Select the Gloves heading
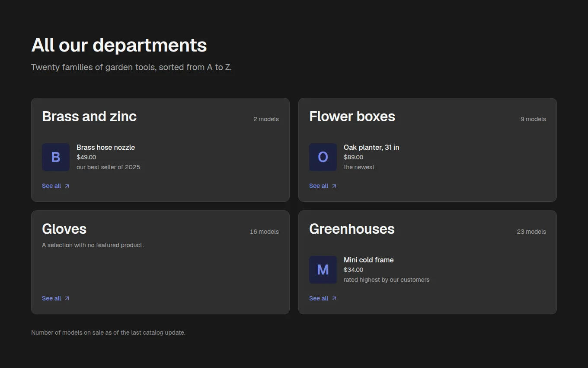 pos(64,229)
